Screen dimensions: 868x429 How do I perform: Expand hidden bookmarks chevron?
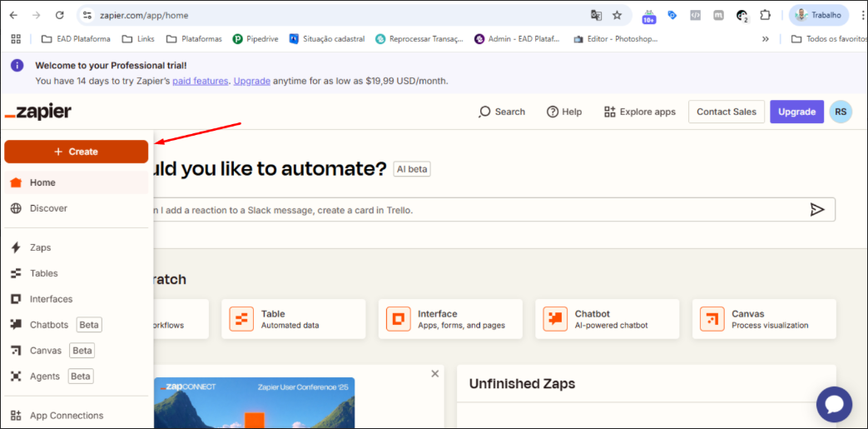[766, 39]
